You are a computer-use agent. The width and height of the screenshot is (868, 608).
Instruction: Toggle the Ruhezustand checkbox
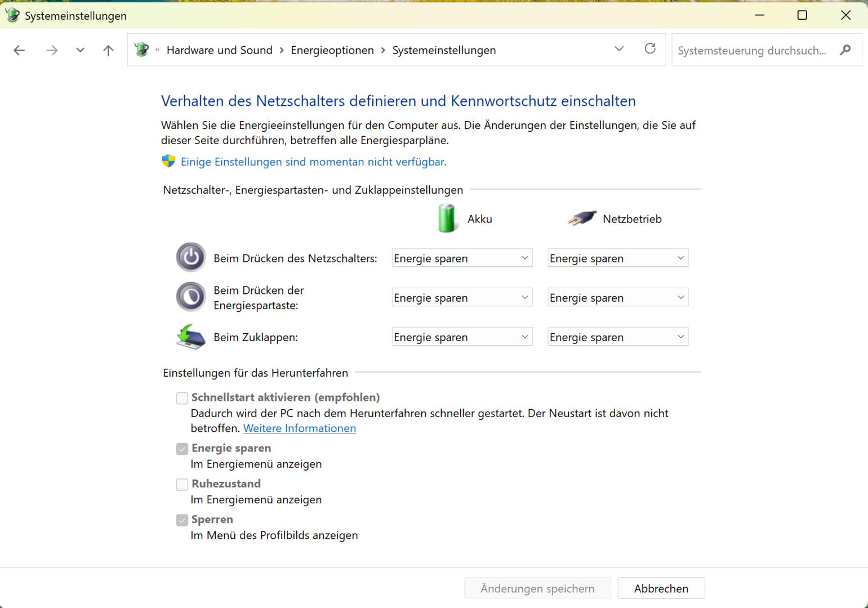[182, 484]
